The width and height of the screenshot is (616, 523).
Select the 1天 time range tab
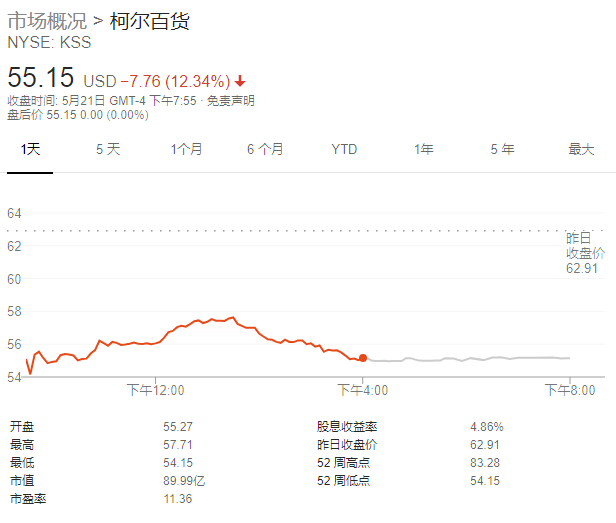pos(30,149)
